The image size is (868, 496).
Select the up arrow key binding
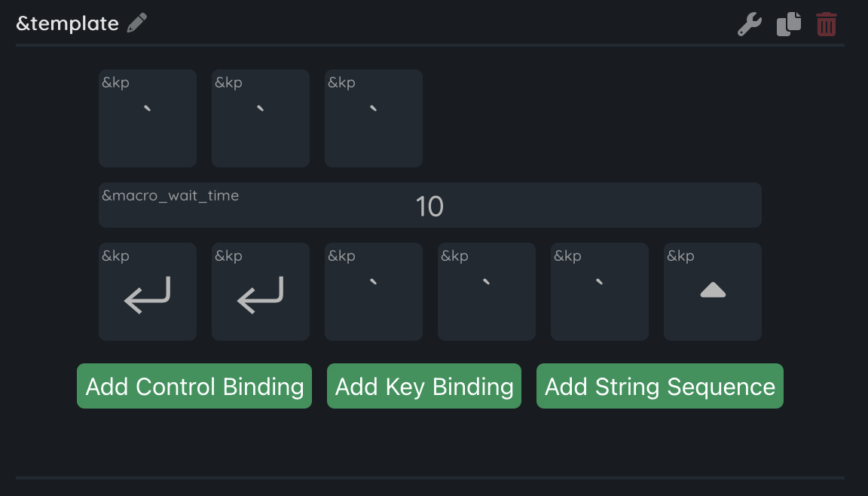(x=713, y=292)
